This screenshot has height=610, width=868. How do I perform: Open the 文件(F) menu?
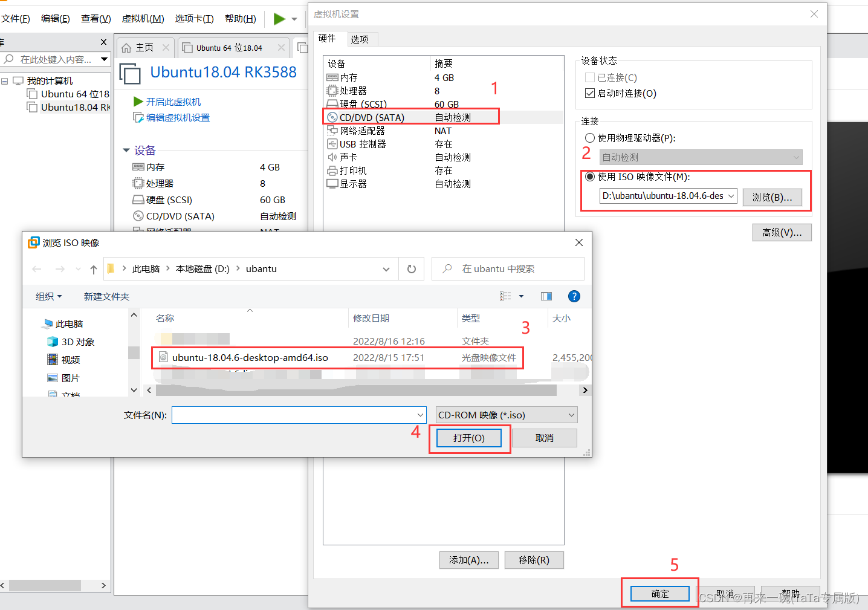tap(15, 19)
